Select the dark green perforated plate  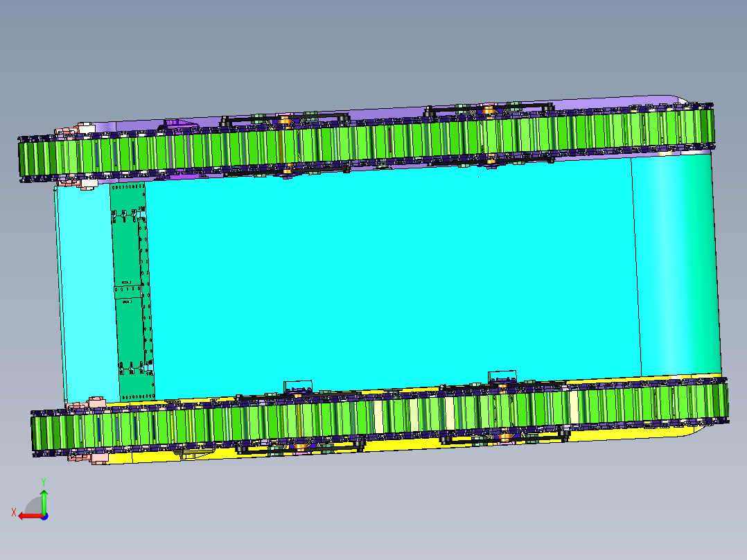pyautogui.click(x=132, y=290)
